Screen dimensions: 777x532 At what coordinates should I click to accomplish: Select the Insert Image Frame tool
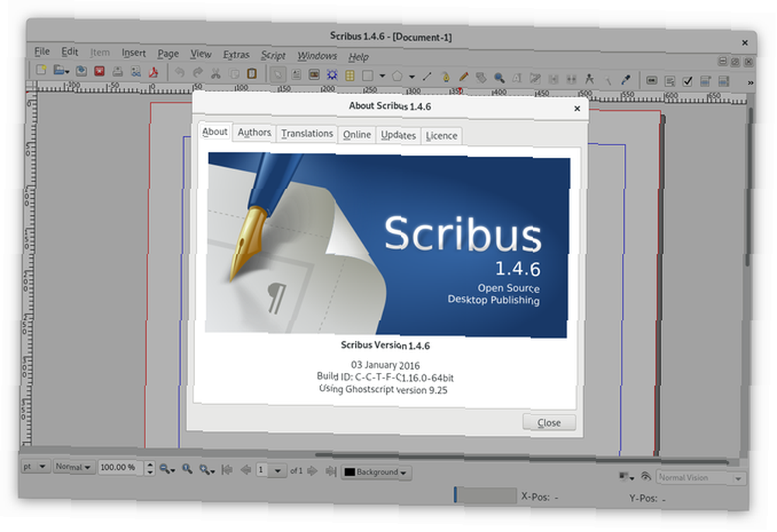pos(314,75)
